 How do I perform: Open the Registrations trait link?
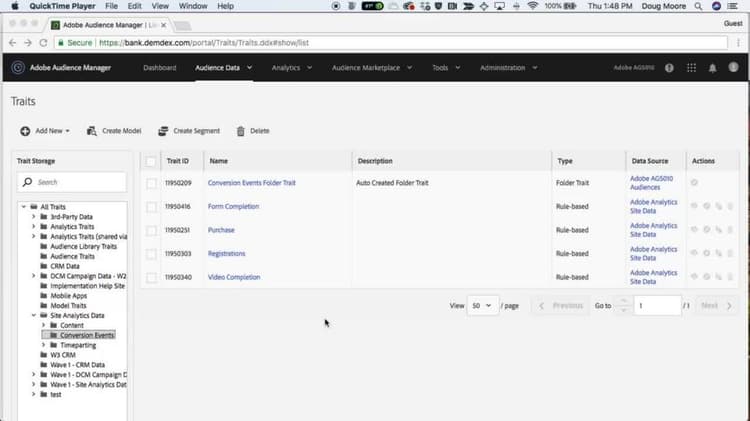coord(226,254)
